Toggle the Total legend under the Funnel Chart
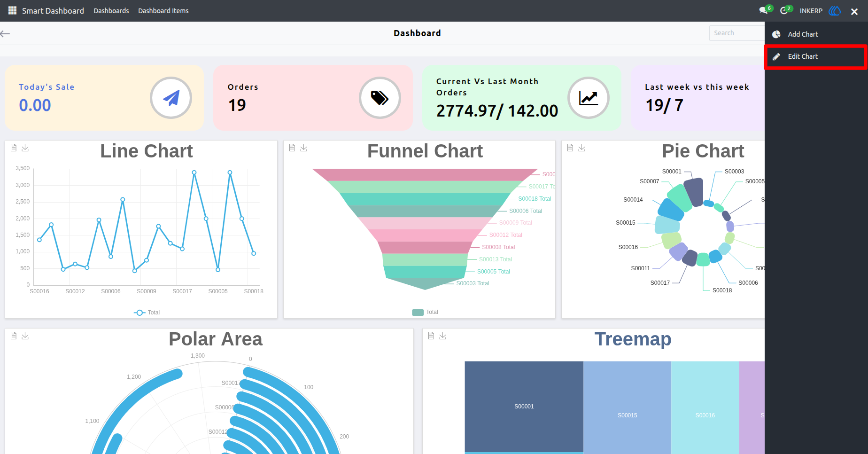Image resolution: width=868 pixels, height=454 pixels. [425, 312]
